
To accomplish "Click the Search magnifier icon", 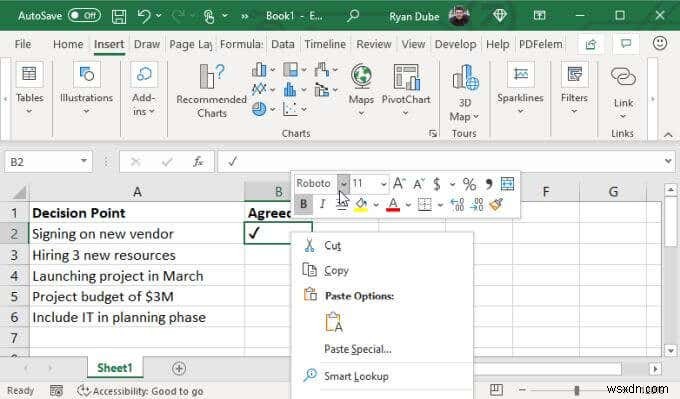I will 353,16.
